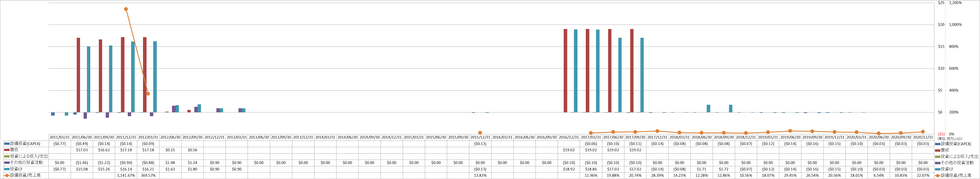Select the ($1.22) value cell
Screen dimensions: 980x179
(x=104, y=163)
